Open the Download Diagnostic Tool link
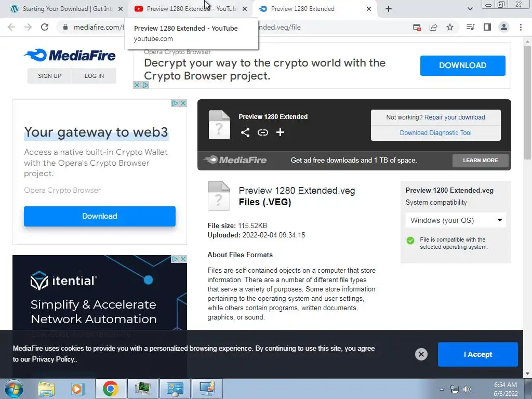Screen dimensions: 532x399 436,132
